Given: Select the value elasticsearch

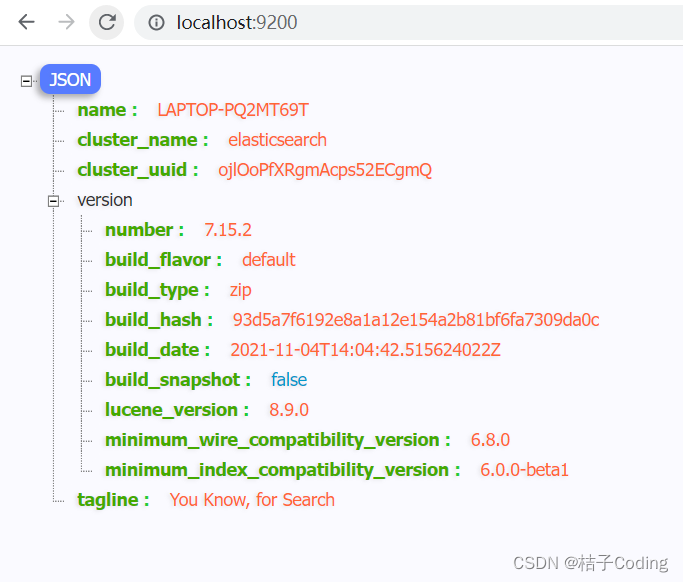Looking at the screenshot, I should 277,140.
